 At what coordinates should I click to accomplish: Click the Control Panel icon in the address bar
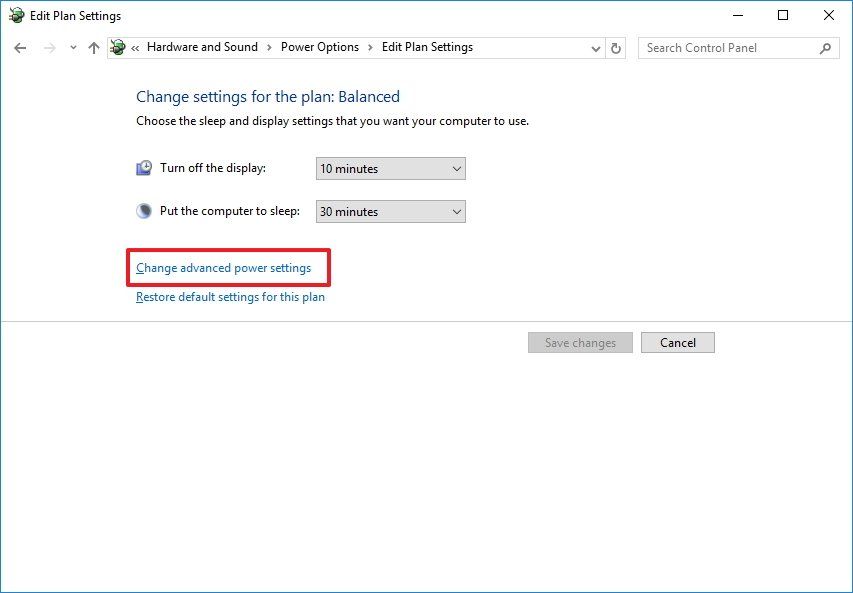[117, 47]
